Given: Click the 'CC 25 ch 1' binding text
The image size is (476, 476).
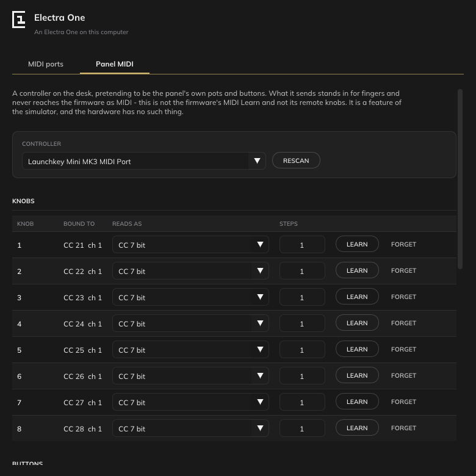Looking at the screenshot, I should [x=82, y=350].
